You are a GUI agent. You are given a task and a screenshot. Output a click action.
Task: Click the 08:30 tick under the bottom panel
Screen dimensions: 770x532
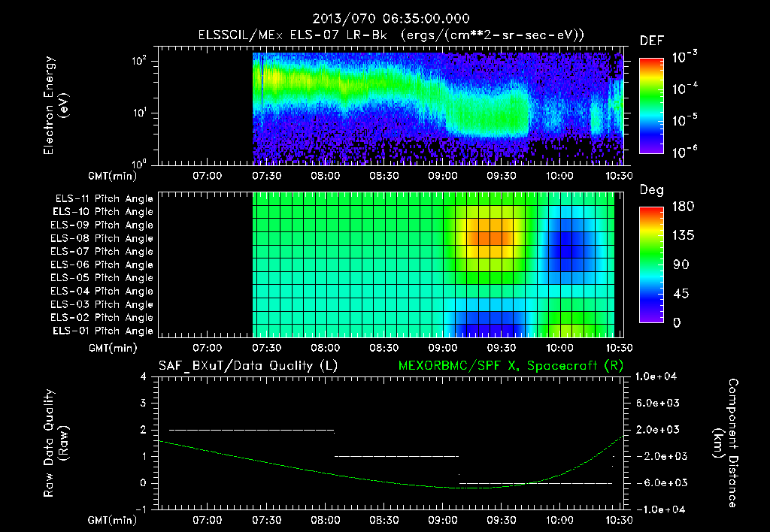point(383,520)
